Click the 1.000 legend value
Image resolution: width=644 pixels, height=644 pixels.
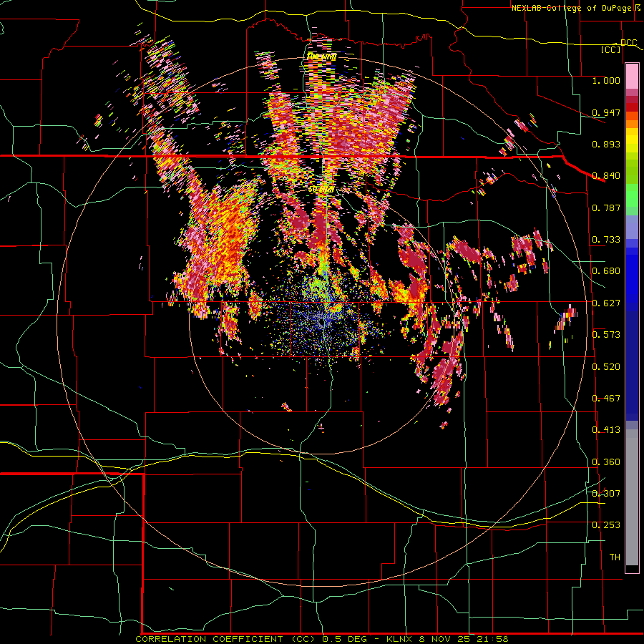(606, 80)
